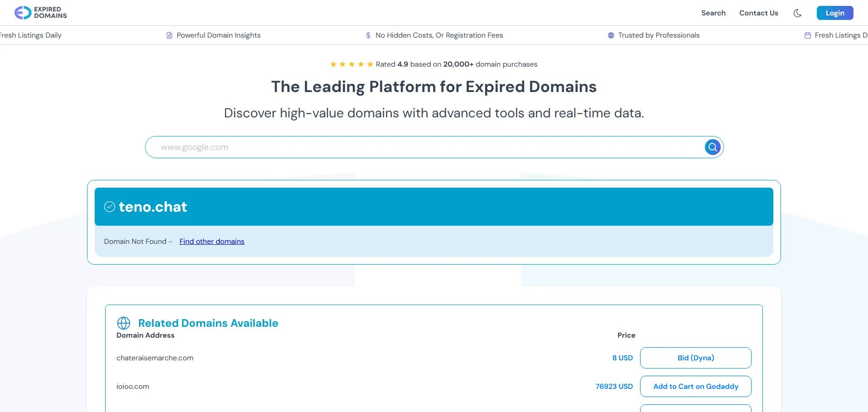The height and width of the screenshot is (412, 868).
Task: Click the calendar icon beside Fresh Listings
Action: point(807,35)
